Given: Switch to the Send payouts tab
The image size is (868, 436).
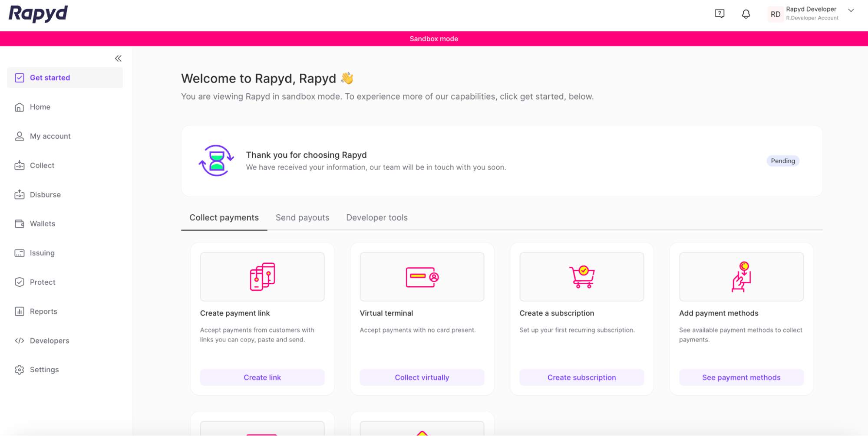Looking at the screenshot, I should (302, 217).
